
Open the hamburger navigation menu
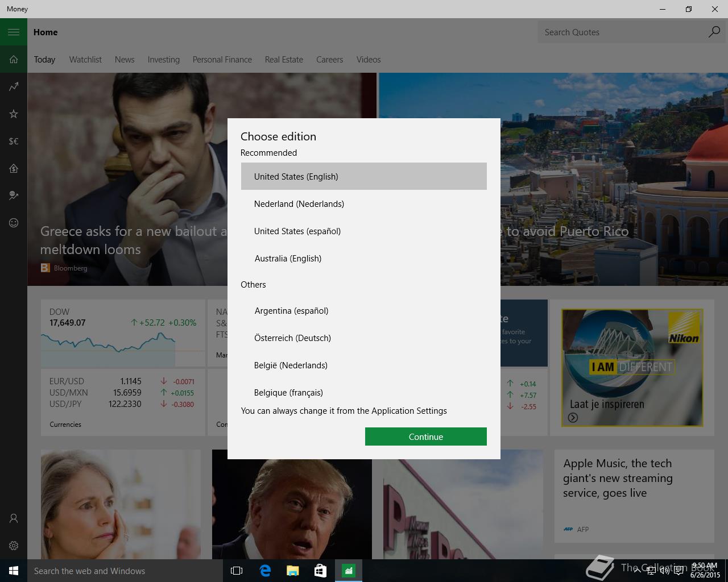pyautogui.click(x=14, y=32)
